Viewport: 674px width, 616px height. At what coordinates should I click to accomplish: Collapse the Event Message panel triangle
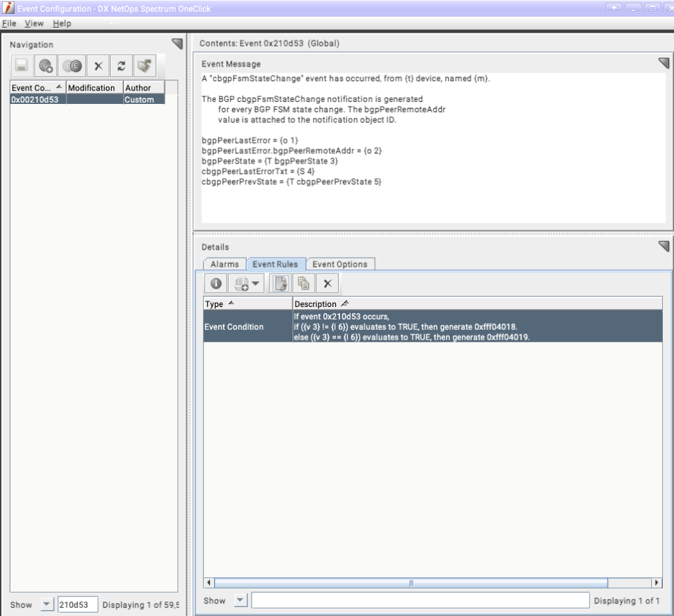[x=664, y=63]
